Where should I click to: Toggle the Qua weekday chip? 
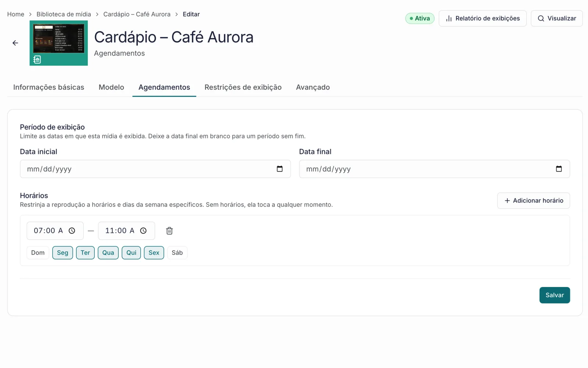coord(108,253)
